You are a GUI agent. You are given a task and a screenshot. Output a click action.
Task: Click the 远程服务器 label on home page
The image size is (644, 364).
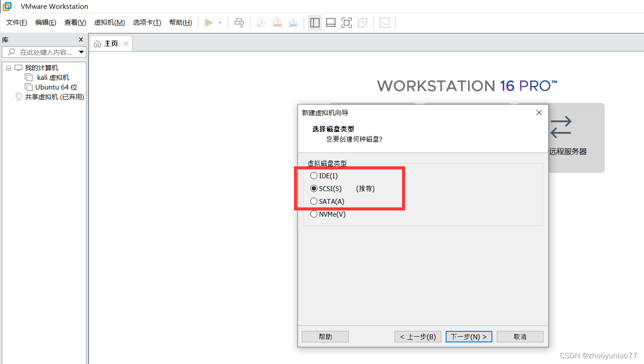pyautogui.click(x=568, y=151)
